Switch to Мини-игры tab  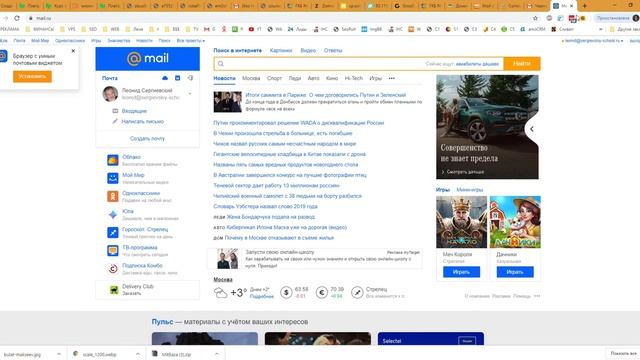(x=469, y=190)
